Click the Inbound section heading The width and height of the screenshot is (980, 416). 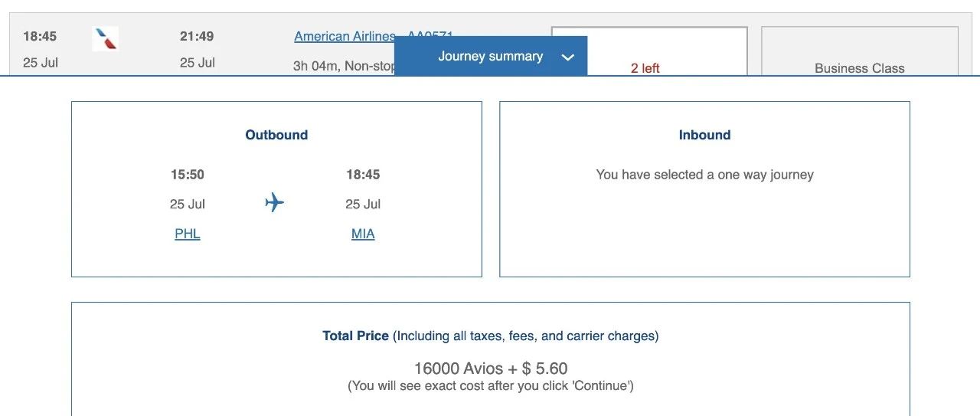point(704,135)
